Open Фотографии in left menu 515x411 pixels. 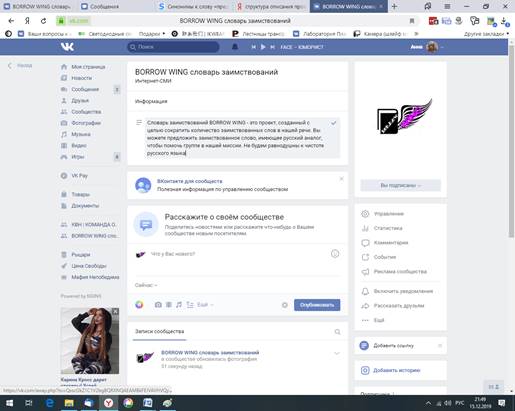[86, 123]
